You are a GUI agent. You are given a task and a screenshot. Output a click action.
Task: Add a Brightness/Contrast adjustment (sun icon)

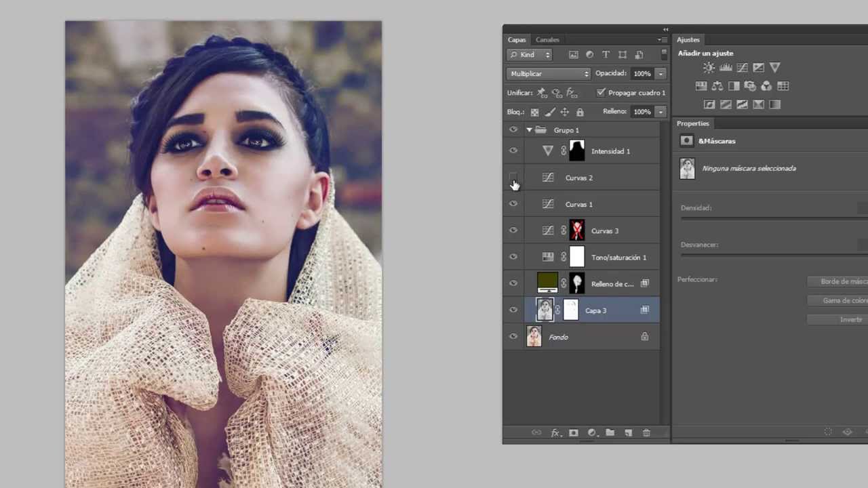[x=709, y=68]
